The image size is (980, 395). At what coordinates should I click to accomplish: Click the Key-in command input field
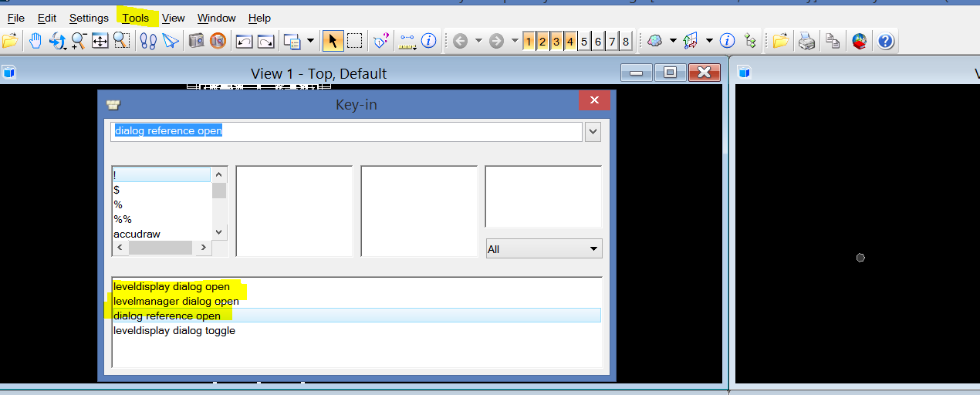point(346,131)
